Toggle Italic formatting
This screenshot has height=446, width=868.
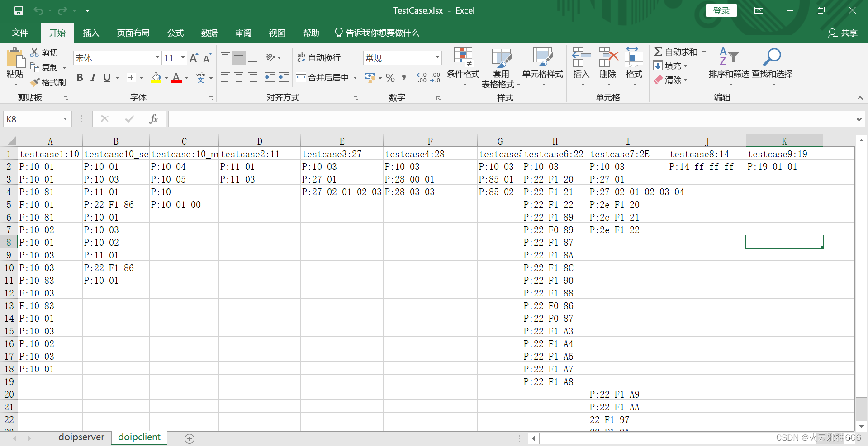pos(93,78)
